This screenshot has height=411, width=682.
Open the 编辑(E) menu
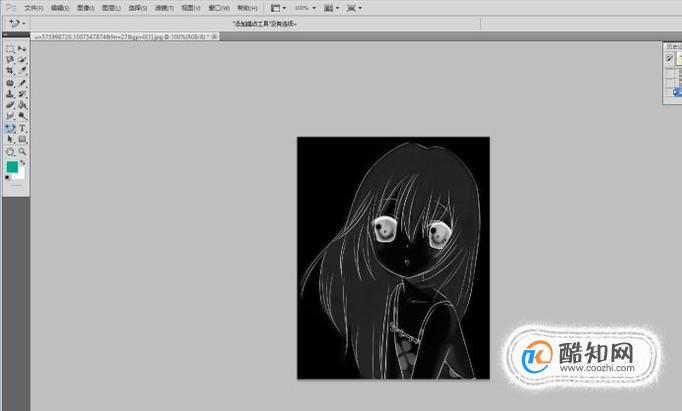pos(60,8)
